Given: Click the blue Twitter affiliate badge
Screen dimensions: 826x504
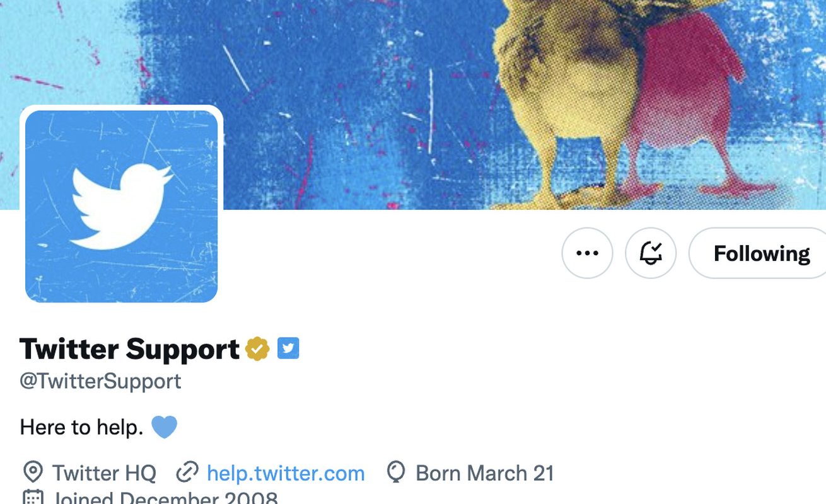Looking at the screenshot, I should pyautogui.click(x=288, y=348).
